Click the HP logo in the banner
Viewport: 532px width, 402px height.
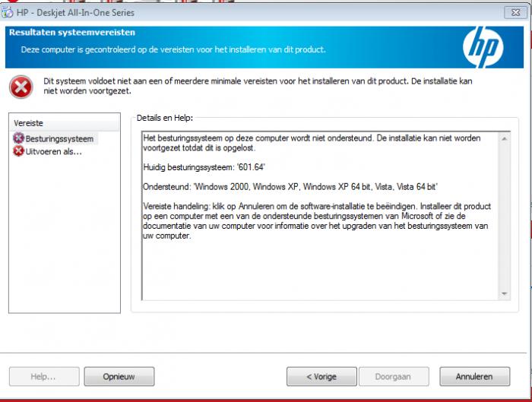[x=483, y=47]
